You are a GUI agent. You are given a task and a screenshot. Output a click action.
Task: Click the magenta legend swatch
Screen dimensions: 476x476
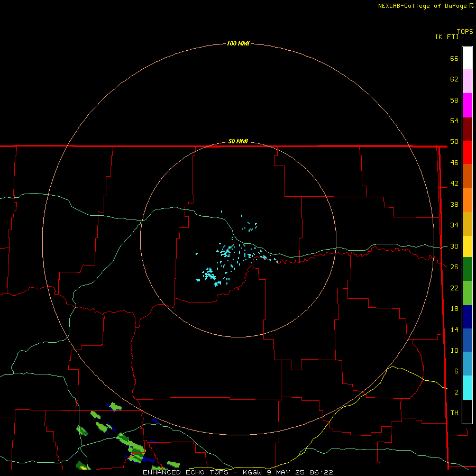tap(467, 105)
